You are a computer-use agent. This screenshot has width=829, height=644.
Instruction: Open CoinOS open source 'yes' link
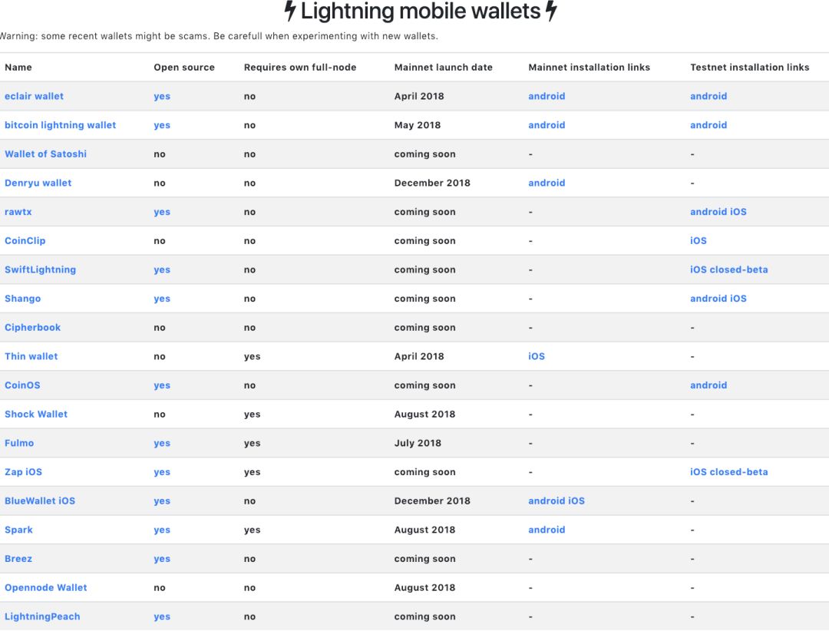(162, 385)
